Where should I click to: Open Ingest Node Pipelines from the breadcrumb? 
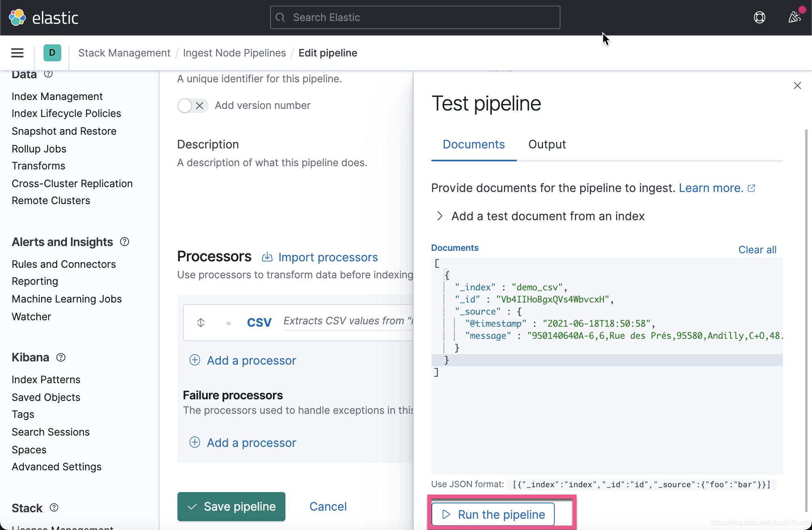(234, 53)
